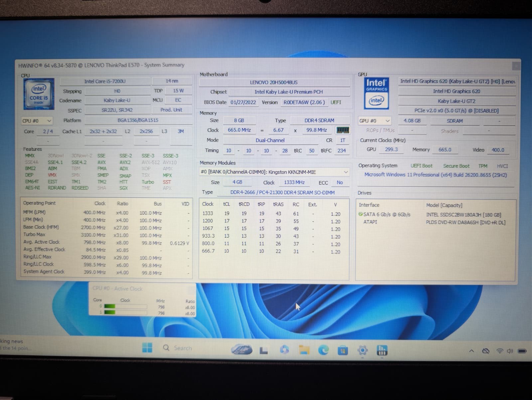Click the Kaby Lake-U codename value
Viewport: 532px width, 400px height.
tap(117, 100)
